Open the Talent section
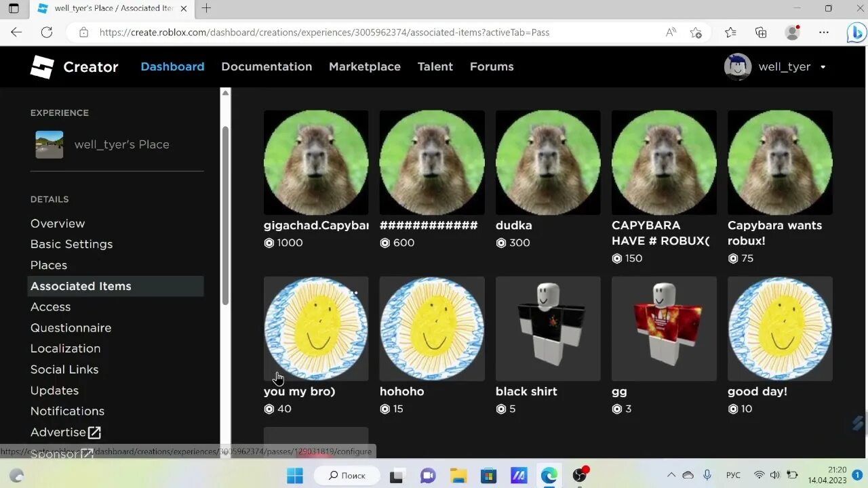This screenshot has height=488, width=868. pos(435,66)
